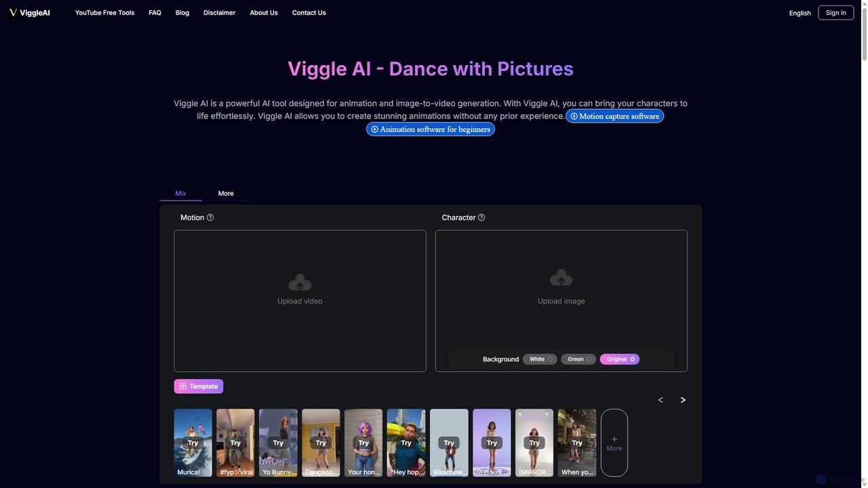Try the Rikachew template
The image size is (868, 488).
tap(449, 443)
